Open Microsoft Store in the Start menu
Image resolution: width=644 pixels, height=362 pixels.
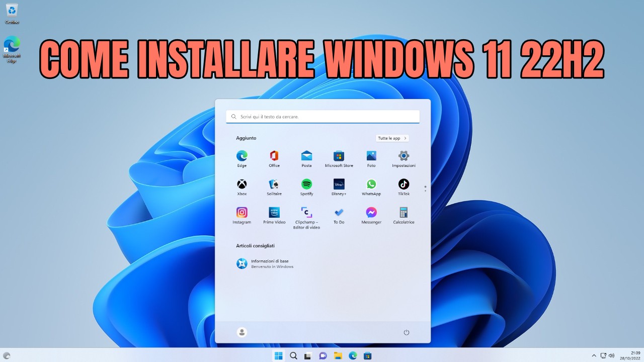(339, 158)
